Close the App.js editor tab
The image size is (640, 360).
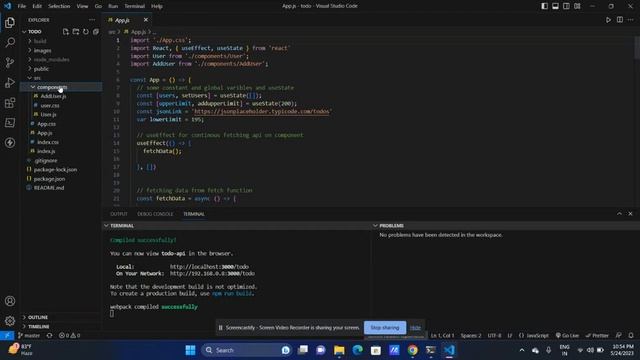[x=146, y=20]
